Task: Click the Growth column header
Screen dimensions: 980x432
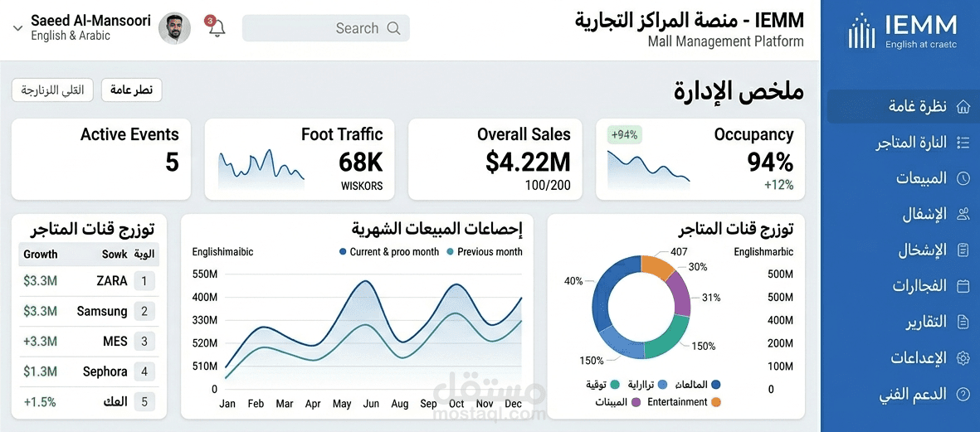Action: [41, 254]
